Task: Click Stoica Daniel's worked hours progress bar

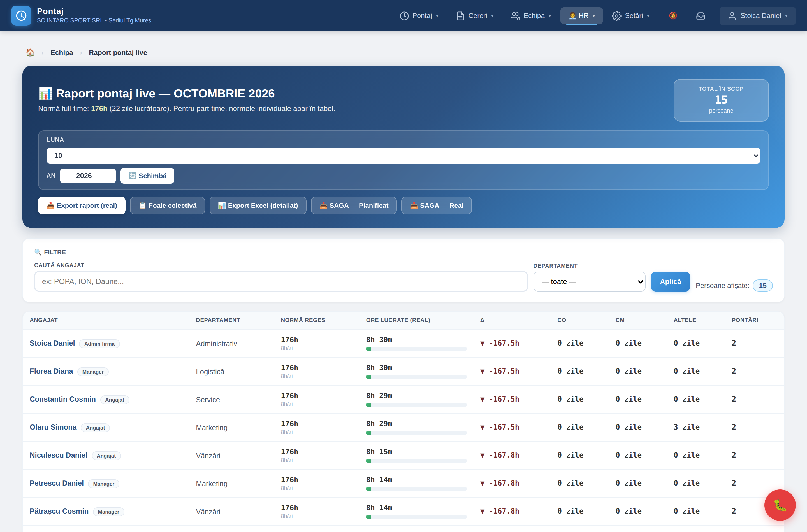Action: click(416, 349)
